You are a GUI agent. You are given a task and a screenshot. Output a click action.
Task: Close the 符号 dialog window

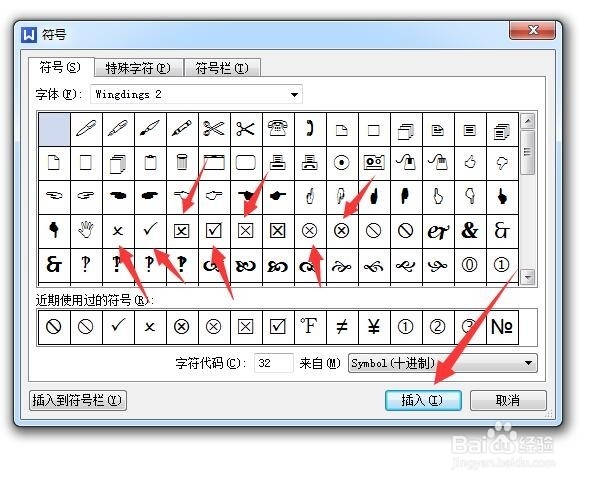pyautogui.click(x=532, y=30)
